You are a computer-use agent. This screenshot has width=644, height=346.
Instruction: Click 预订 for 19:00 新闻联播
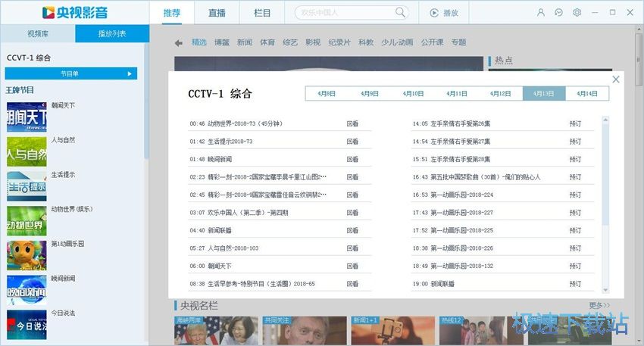pos(575,284)
